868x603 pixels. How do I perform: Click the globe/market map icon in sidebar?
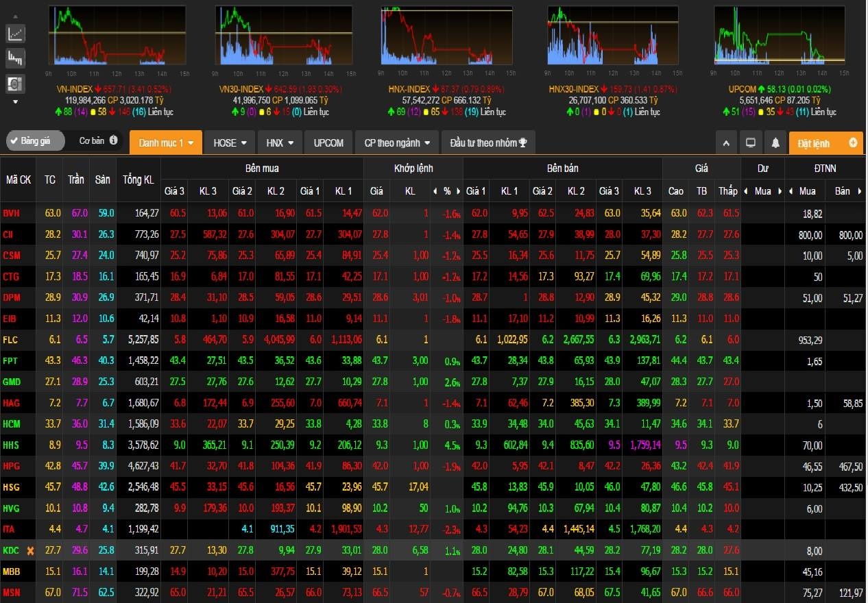pos(16,82)
